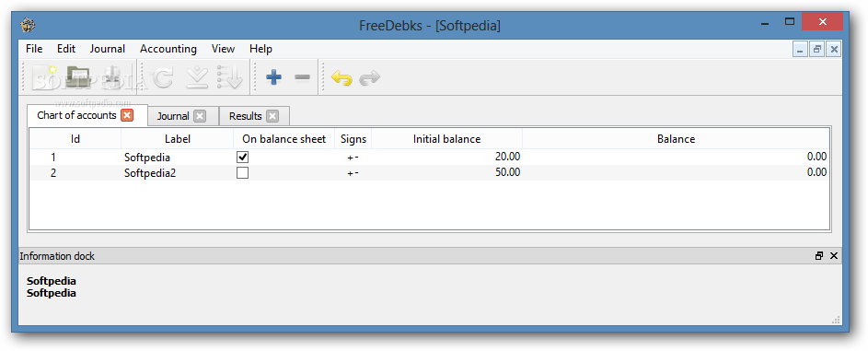The width and height of the screenshot is (868, 351).
Task: Click the window resize grip corner
Action: 836,320
